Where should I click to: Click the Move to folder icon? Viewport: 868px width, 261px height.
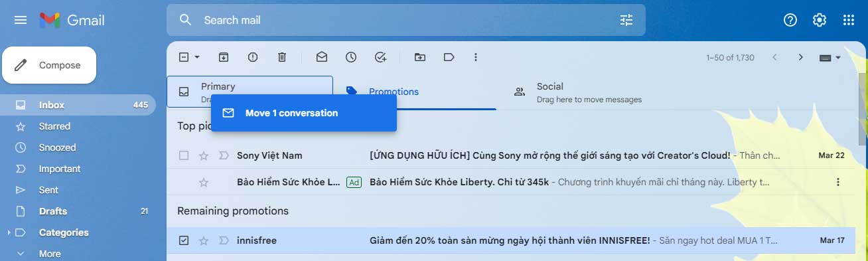tap(420, 57)
